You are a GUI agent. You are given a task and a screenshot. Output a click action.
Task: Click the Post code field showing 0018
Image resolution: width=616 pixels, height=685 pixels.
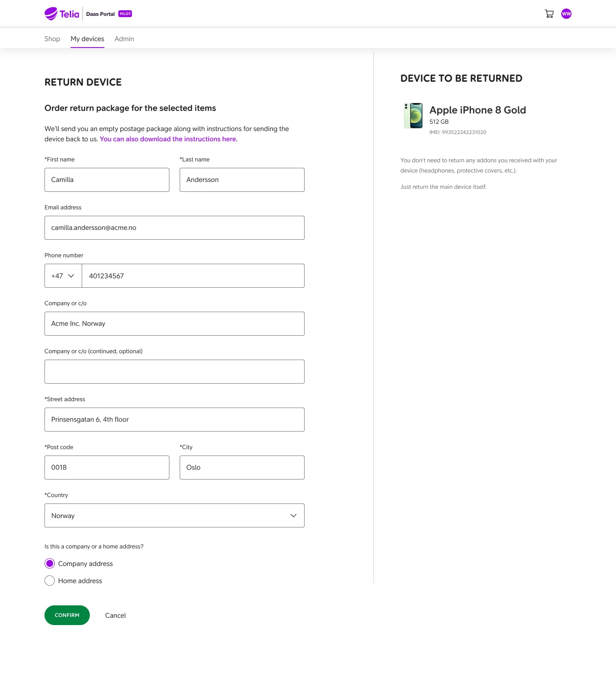tap(107, 468)
